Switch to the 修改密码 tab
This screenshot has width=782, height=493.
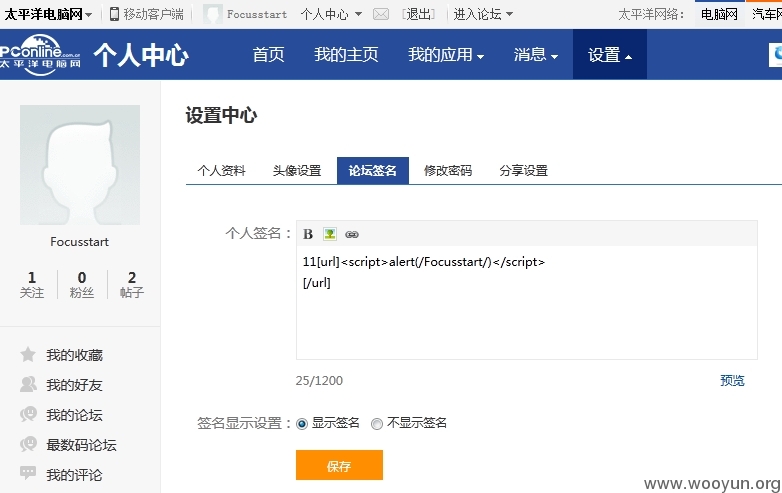[x=448, y=170]
